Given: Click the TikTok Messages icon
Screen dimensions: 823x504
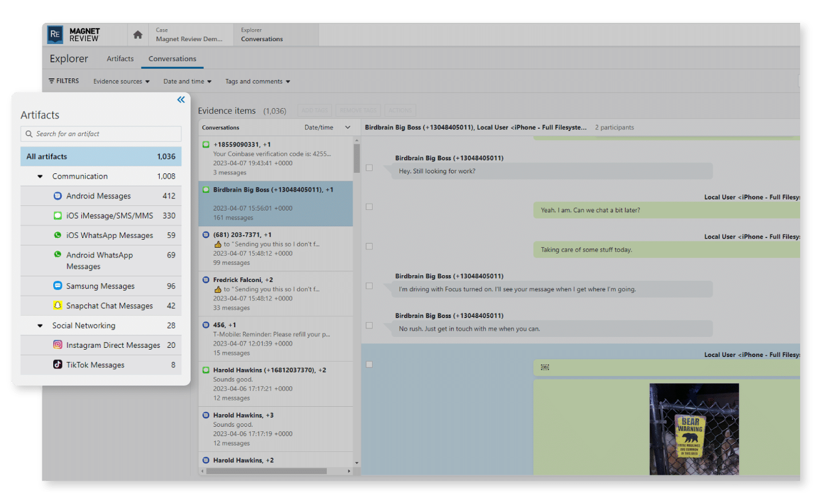Looking at the screenshot, I should (x=58, y=364).
